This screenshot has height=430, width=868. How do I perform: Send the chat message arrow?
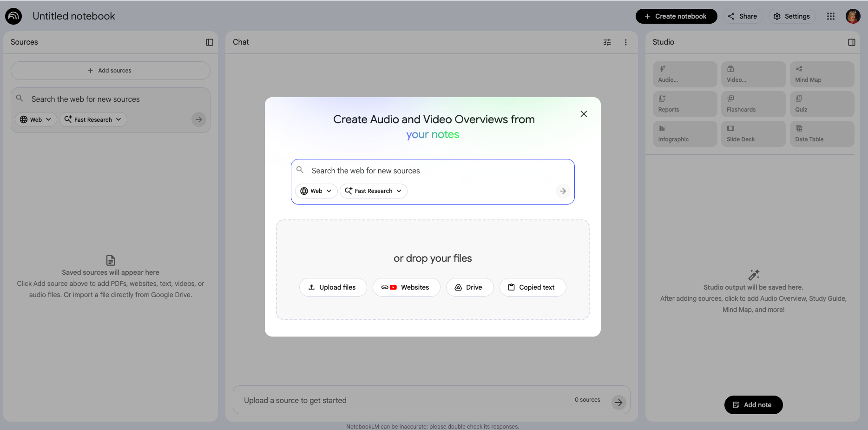click(x=618, y=403)
